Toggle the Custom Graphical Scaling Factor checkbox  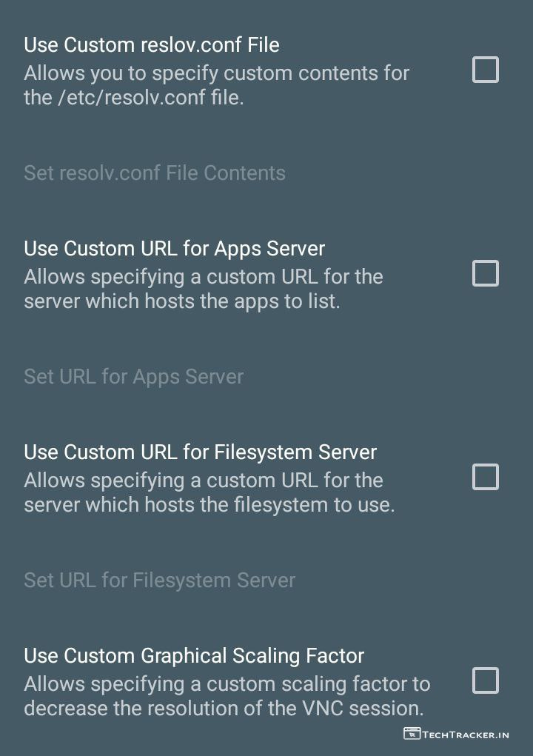(x=486, y=680)
